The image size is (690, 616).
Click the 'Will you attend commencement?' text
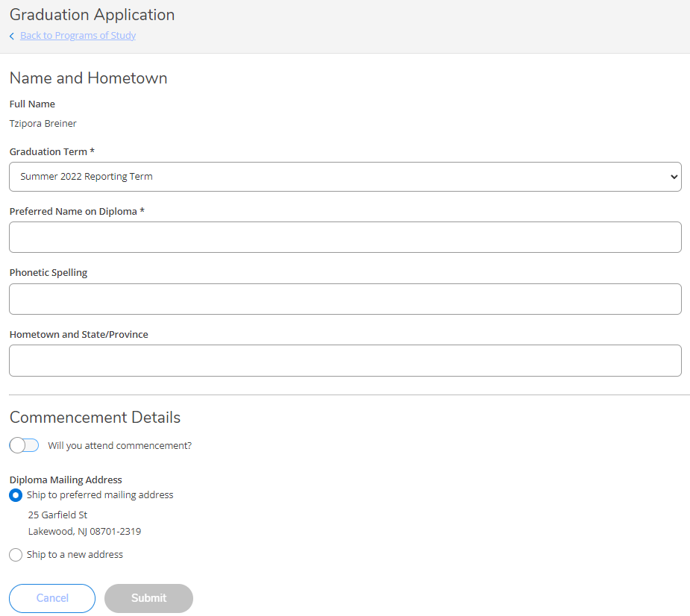click(x=120, y=446)
